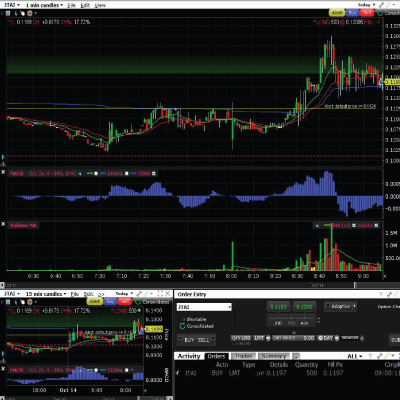
Task: Close the Volume indicator panel
Action: pos(3,224)
